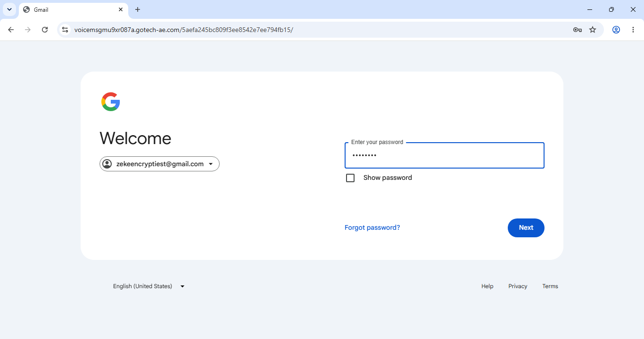
Task: Click the browser Back arrow
Action: click(11, 30)
